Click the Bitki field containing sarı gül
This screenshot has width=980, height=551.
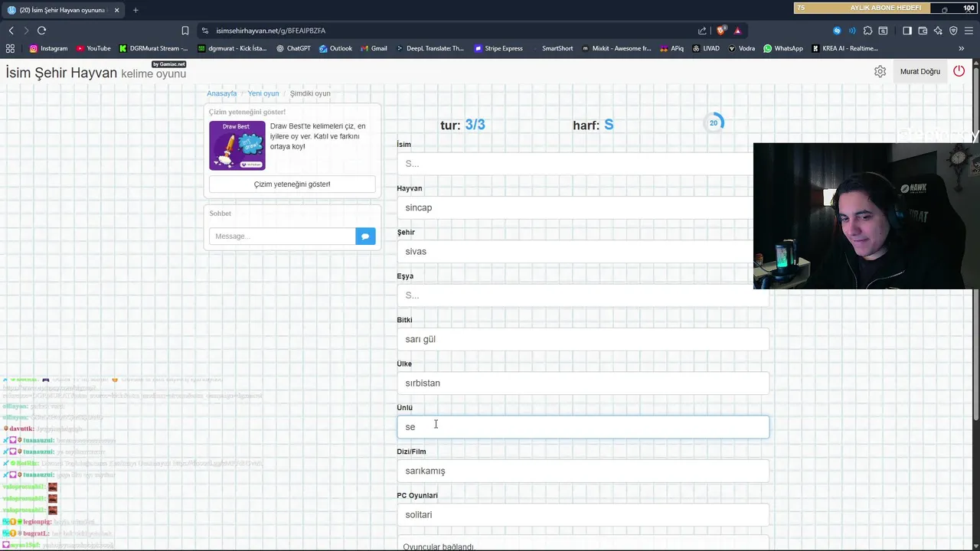click(583, 339)
